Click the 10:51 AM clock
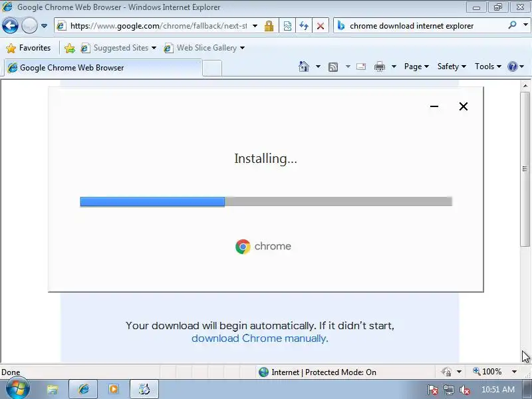The image size is (532, 399). (497, 390)
